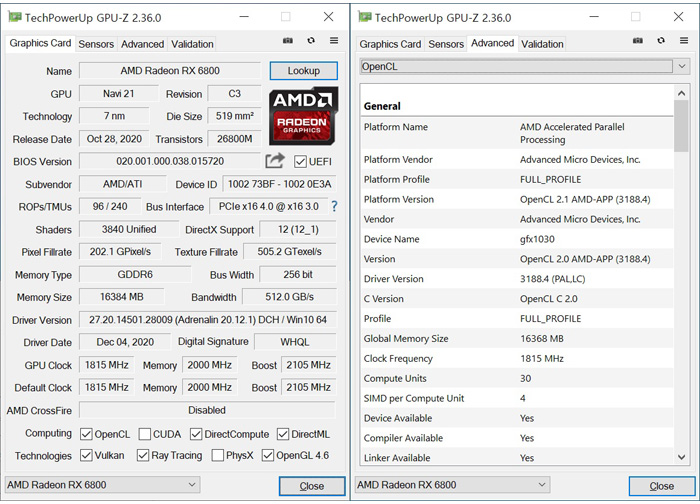Click the AMD Radeon Graphics logo

(x=304, y=117)
